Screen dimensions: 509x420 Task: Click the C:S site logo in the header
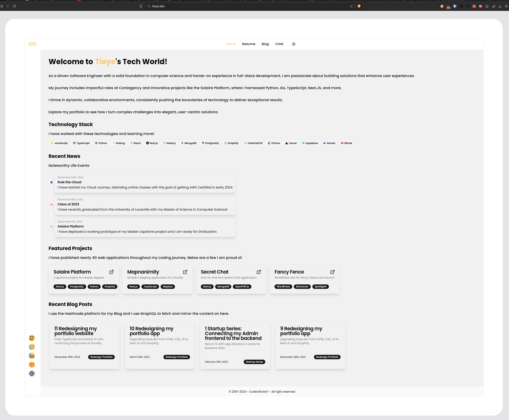click(32, 44)
